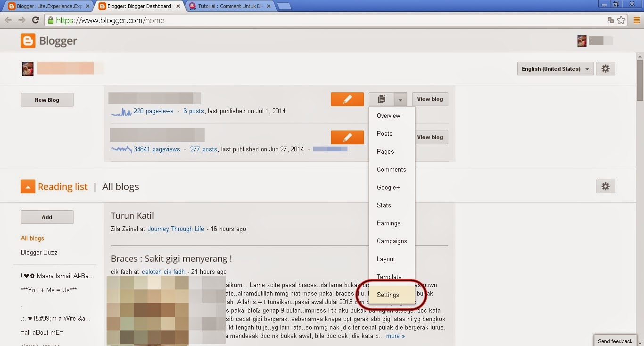Open Turun Katil post title
Viewport: 644px width, 346px height.
[x=132, y=216]
